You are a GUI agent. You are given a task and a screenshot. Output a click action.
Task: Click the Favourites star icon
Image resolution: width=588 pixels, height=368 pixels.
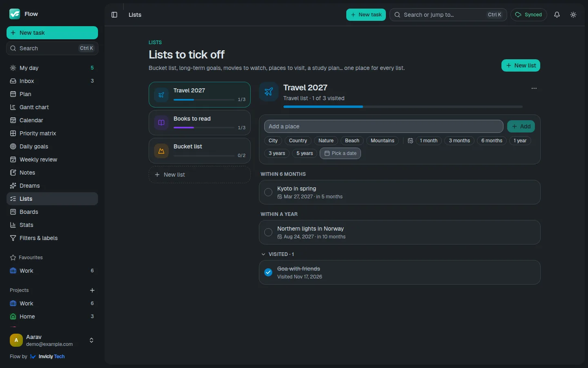pos(13,258)
